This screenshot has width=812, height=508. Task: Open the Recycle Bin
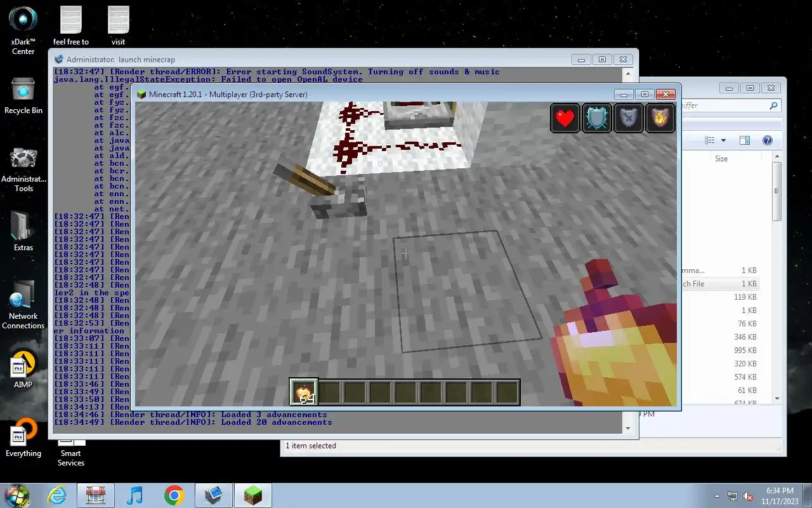23,95
